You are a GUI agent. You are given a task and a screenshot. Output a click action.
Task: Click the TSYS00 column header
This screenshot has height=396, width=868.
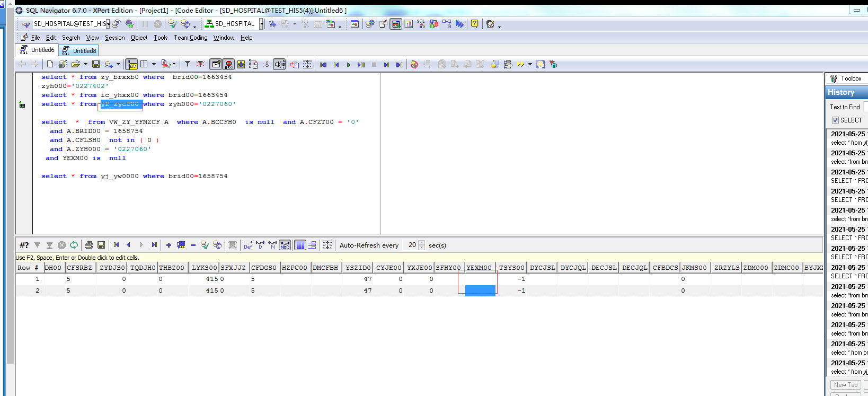[512, 268]
